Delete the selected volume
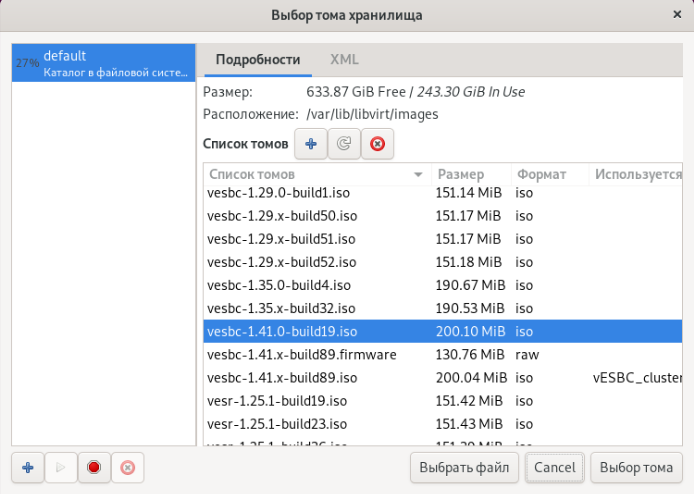This screenshot has height=494, width=694. [x=377, y=144]
